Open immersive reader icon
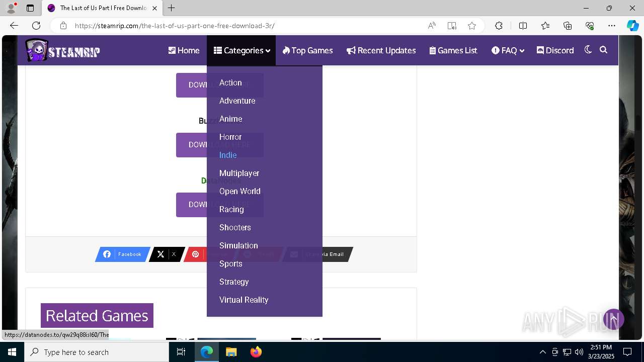Viewport: 644px width, 362px height. click(452, 26)
